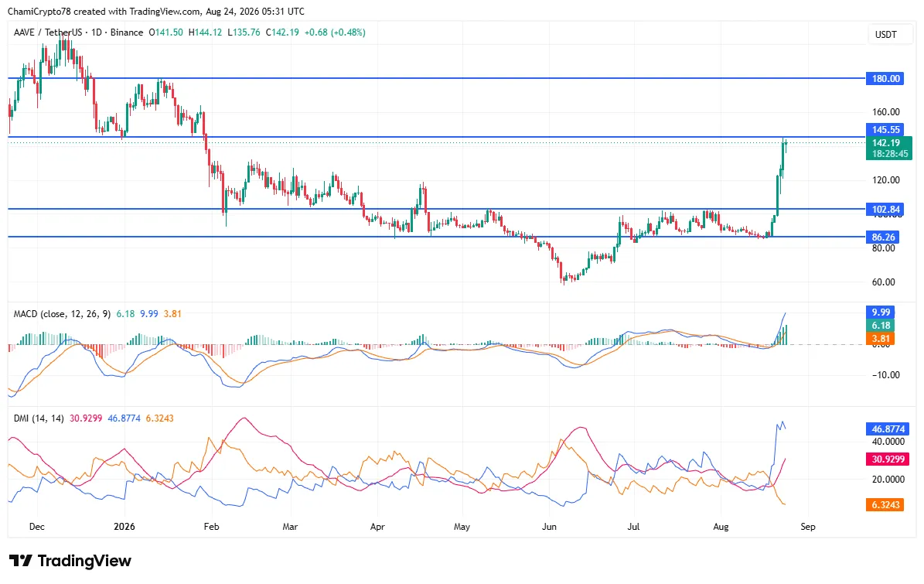Click the 2026 label on time axis
Image resolution: width=924 pixels, height=584 pixels.
124,526
